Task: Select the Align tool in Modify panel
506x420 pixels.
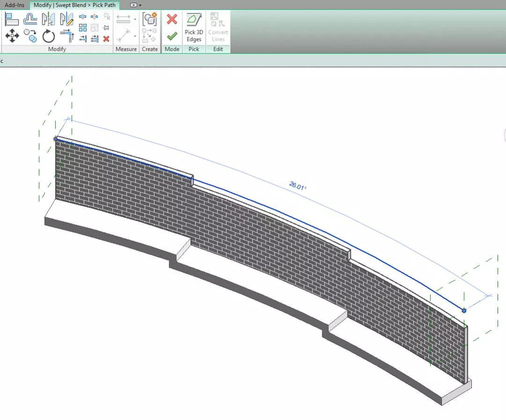Action: (12, 19)
